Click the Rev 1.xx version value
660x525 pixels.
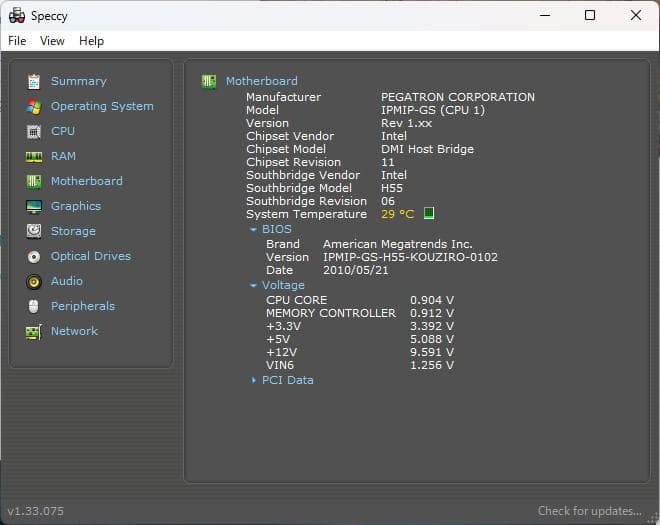pyautogui.click(x=406, y=123)
